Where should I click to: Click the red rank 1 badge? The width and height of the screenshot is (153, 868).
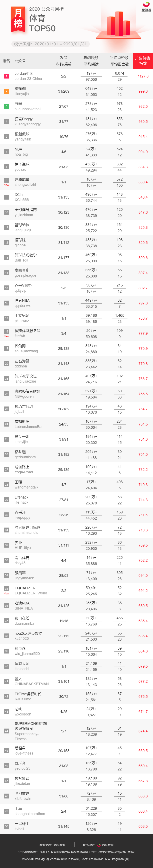[x=6, y=76]
